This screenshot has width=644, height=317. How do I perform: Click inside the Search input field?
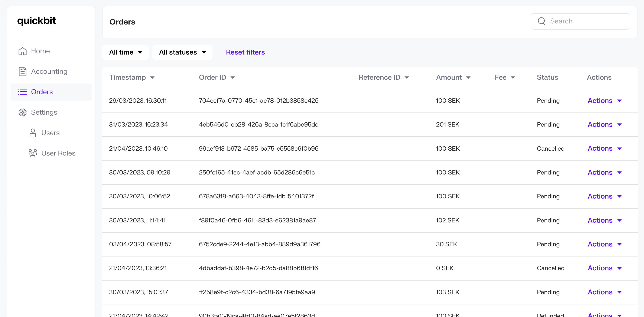click(x=582, y=21)
